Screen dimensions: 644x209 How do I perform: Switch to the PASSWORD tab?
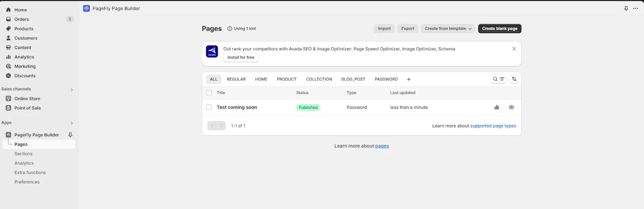[386, 79]
